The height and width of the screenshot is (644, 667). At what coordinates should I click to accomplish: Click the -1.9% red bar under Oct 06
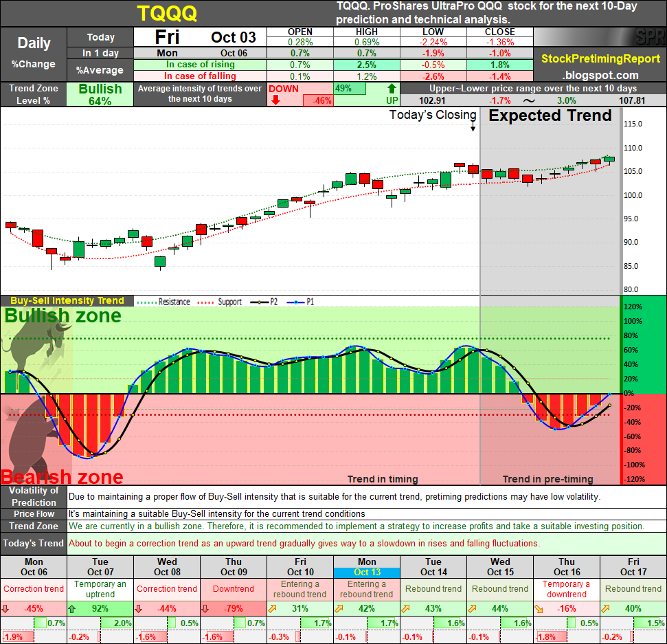point(18,637)
